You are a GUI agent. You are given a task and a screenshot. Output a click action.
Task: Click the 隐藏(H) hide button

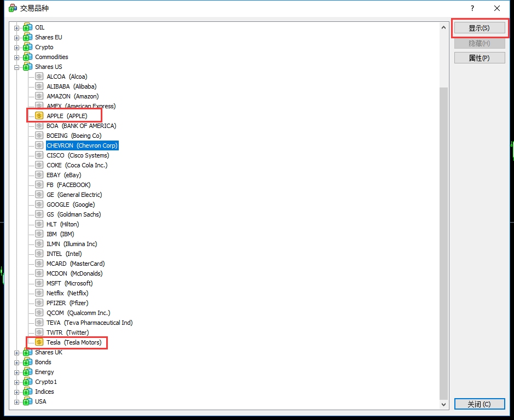[480, 43]
